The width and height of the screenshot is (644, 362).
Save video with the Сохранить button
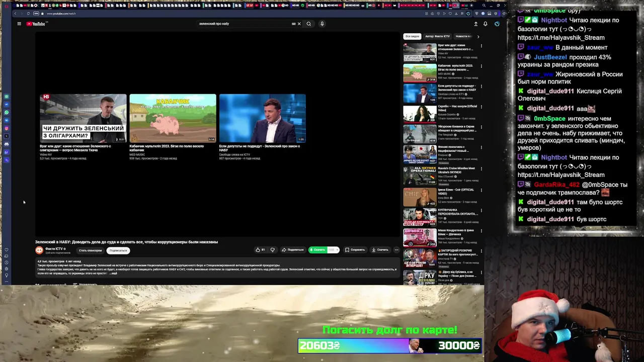pos(355,250)
